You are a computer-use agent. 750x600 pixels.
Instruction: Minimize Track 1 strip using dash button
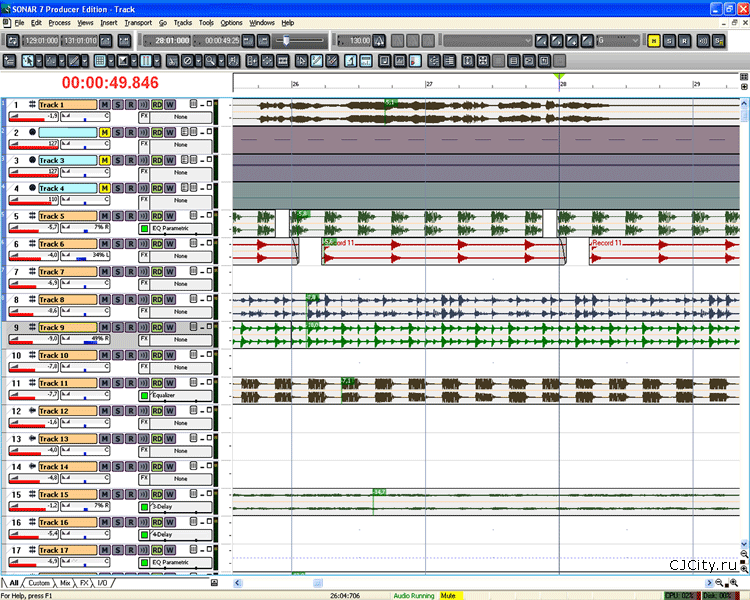click(202, 104)
